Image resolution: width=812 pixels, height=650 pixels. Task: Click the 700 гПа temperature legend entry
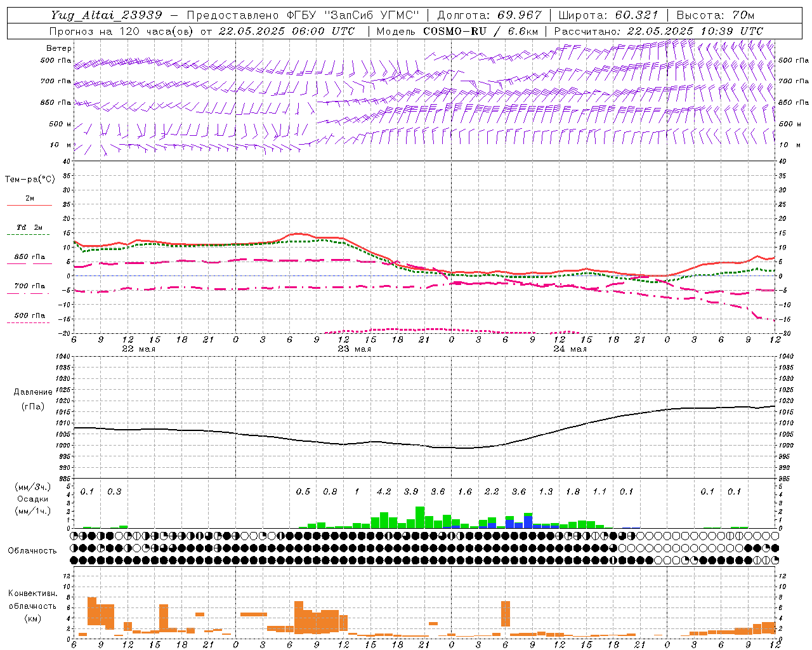coord(30,286)
